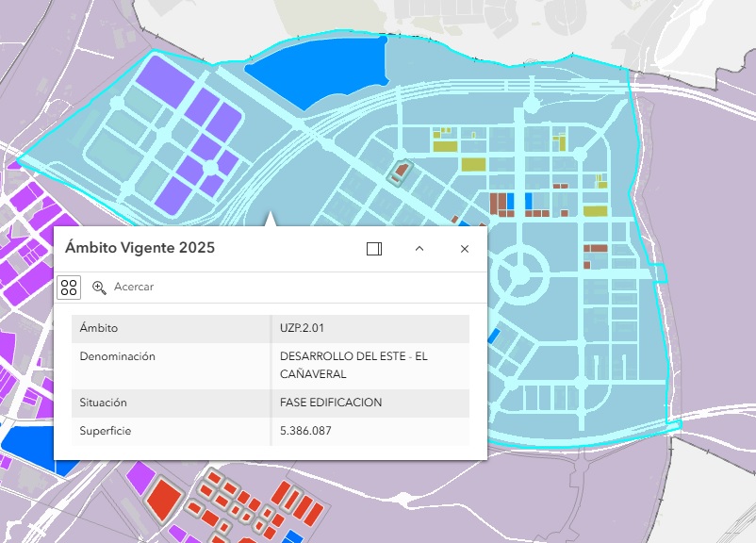756x543 pixels.
Task: Click the Superficie value 5.386.087
Action: (x=305, y=431)
